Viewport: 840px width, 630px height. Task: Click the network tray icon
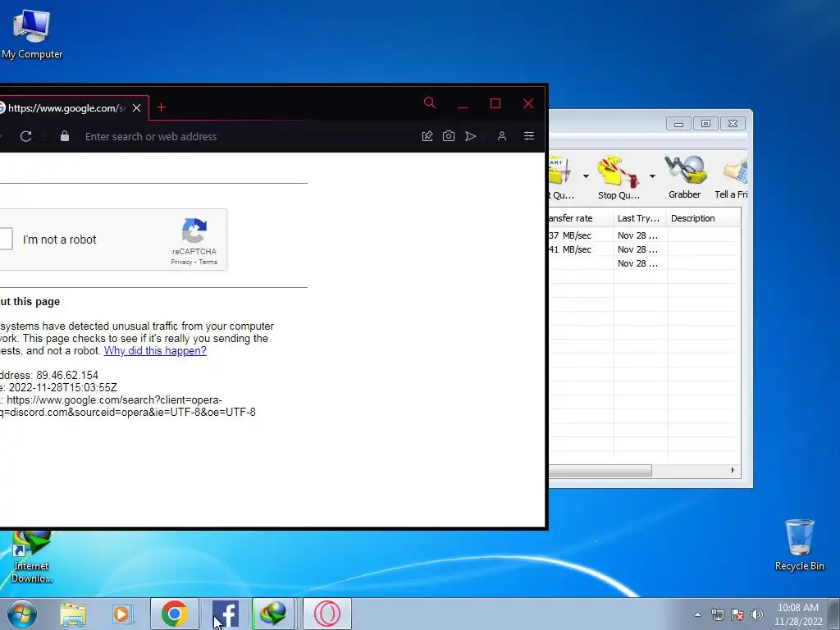[717, 614]
